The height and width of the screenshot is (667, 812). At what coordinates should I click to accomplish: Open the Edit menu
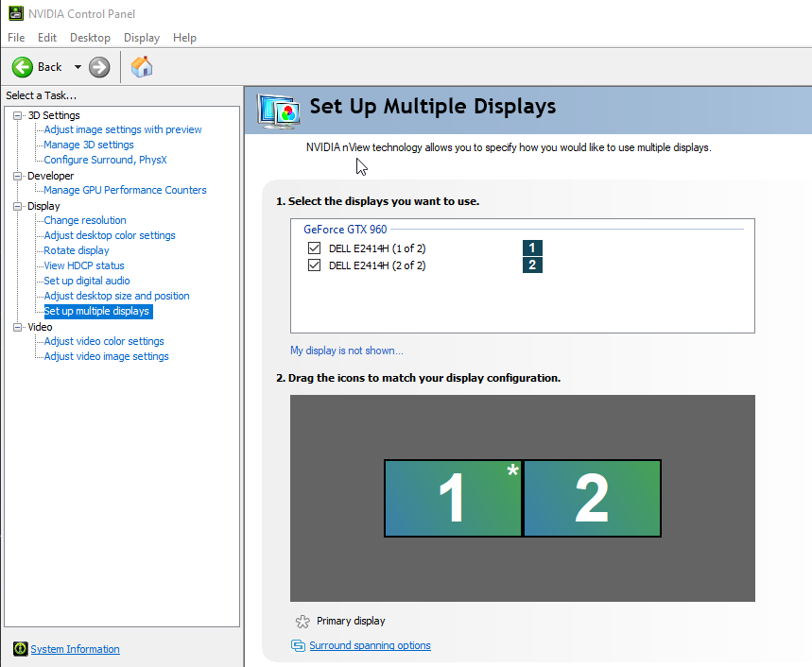pyautogui.click(x=47, y=38)
